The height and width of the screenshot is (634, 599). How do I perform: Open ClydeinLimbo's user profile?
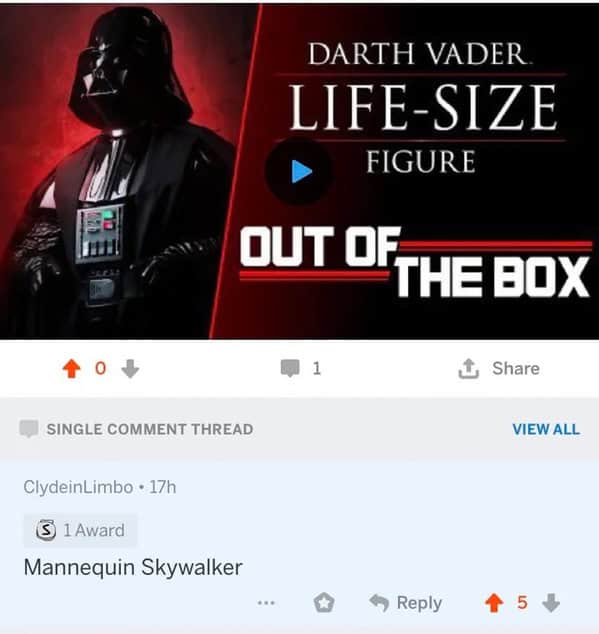(78, 487)
